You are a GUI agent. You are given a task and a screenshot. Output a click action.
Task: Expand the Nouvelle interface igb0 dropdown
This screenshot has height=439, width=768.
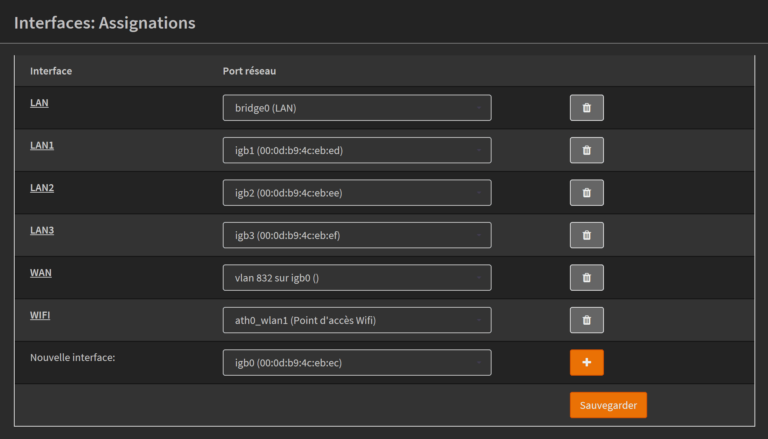tap(356, 362)
